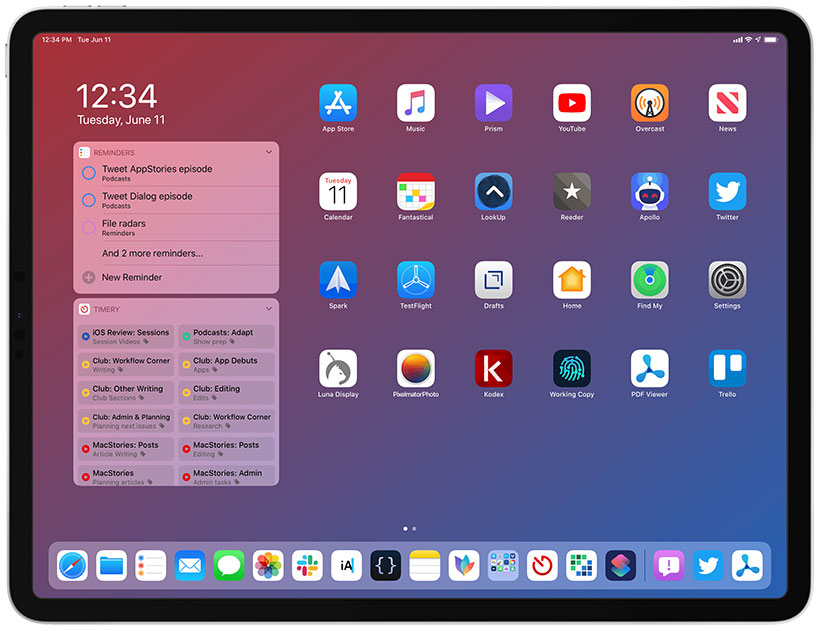Start MacStories: Posts Article Writing timer
Image resolution: width=820 pixels, height=631 pixels.
click(x=126, y=449)
